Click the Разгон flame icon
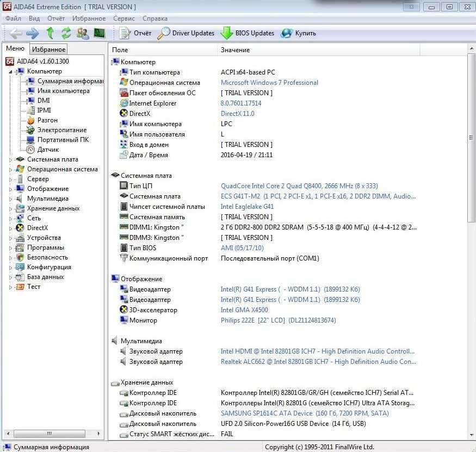476x452 pixels. 30,120
